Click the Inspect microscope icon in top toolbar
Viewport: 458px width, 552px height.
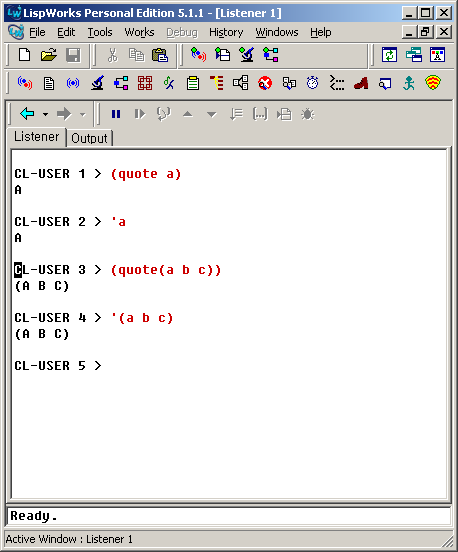coord(246,55)
